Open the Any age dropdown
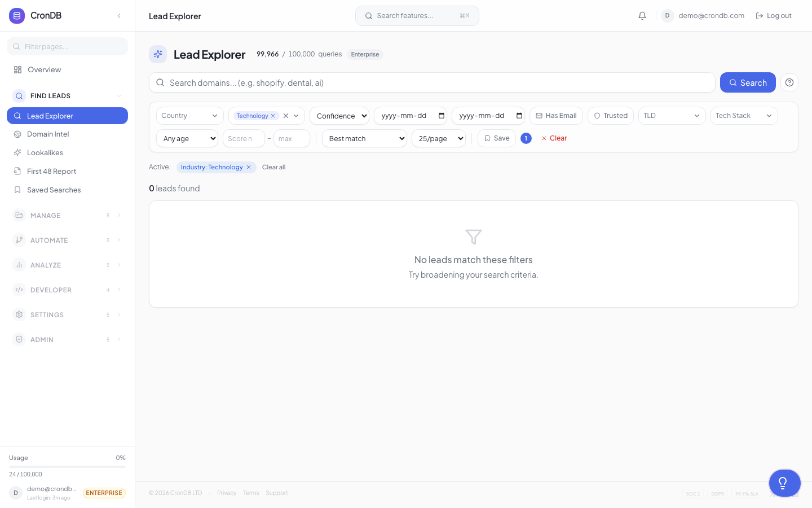 (187, 138)
